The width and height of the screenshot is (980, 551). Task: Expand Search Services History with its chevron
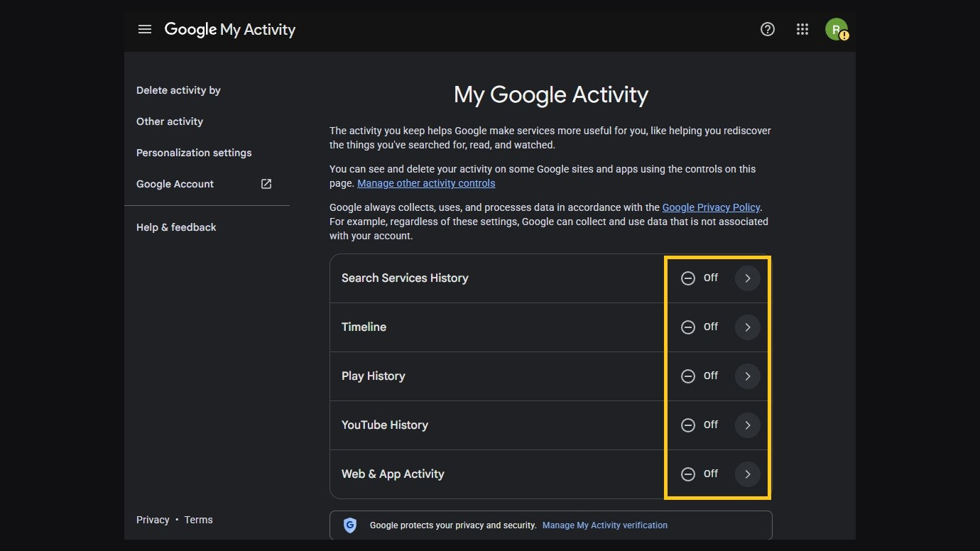(x=748, y=278)
